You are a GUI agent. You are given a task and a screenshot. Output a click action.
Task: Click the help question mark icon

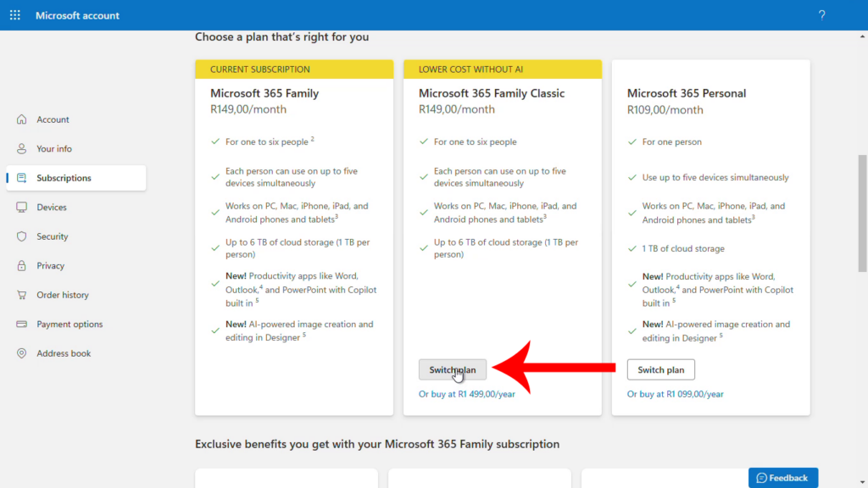[x=821, y=14]
